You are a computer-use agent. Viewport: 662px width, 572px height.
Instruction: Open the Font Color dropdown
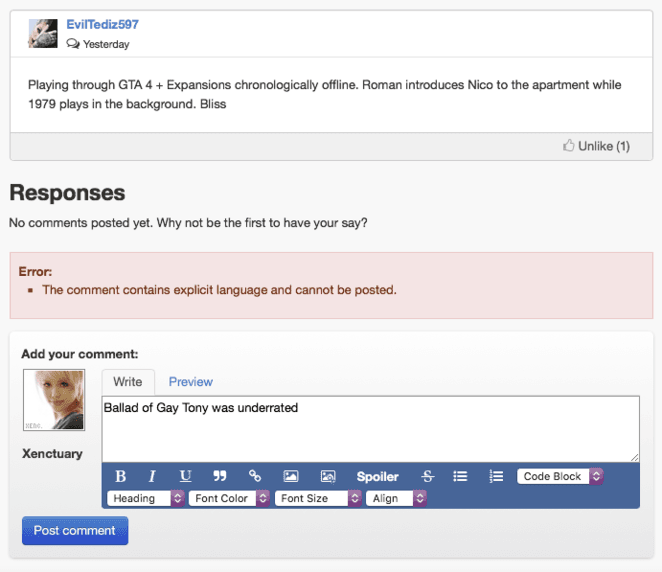pos(230,498)
